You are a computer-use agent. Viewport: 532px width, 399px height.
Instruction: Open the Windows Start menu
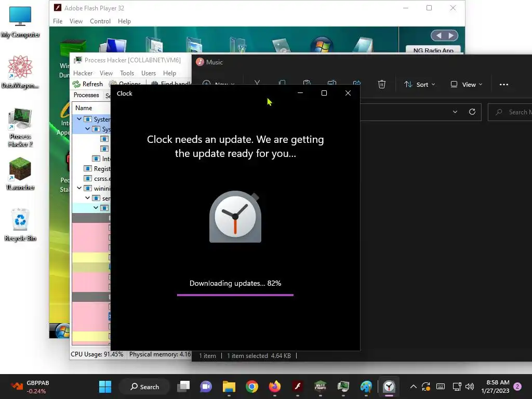tap(105, 387)
